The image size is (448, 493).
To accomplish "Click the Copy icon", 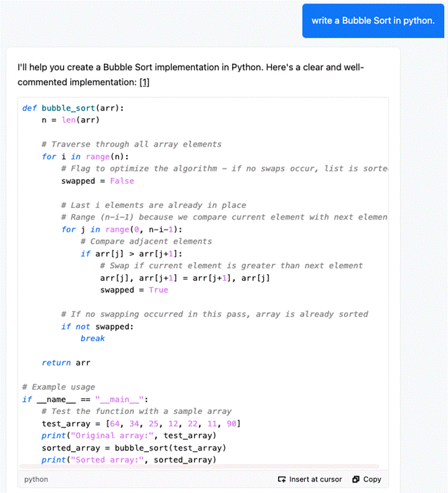I will coord(356,479).
